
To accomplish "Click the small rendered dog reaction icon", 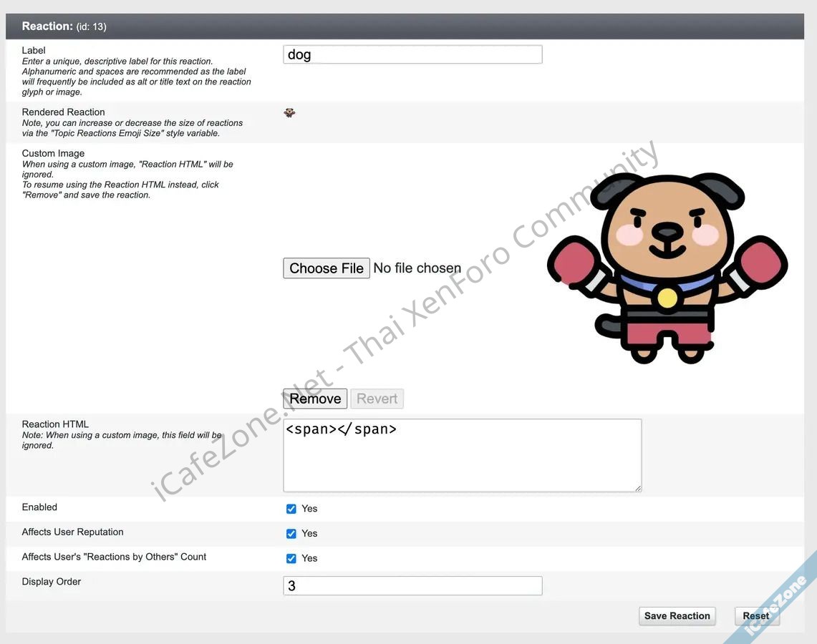I will click(289, 113).
